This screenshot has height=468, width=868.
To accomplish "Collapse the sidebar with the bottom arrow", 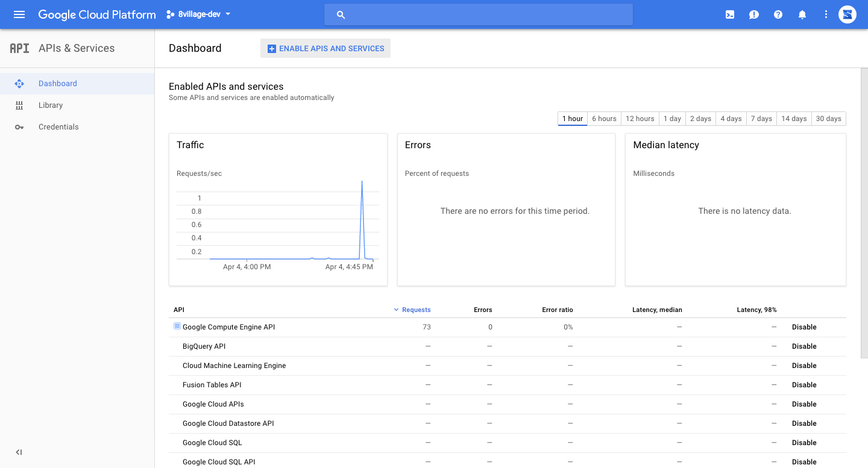I will click(19, 452).
